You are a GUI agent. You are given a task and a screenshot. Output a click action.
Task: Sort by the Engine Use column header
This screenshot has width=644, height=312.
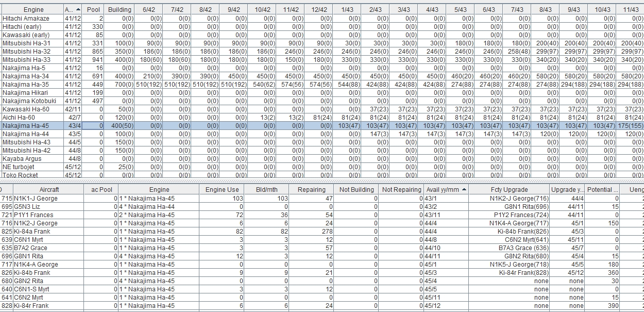click(x=222, y=190)
